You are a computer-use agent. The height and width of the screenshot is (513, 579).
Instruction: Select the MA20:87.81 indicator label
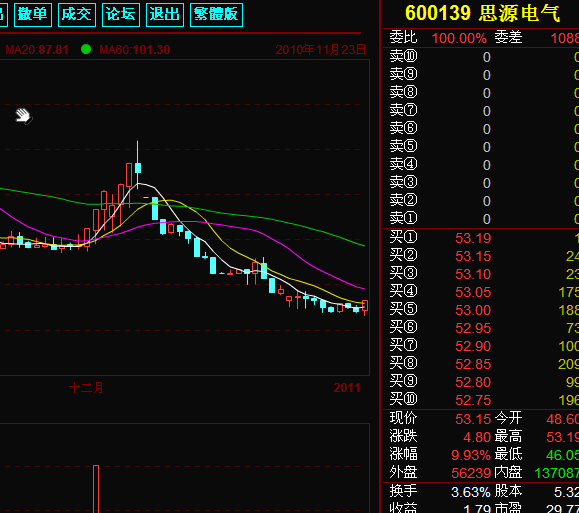pyautogui.click(x=37, y=49)
